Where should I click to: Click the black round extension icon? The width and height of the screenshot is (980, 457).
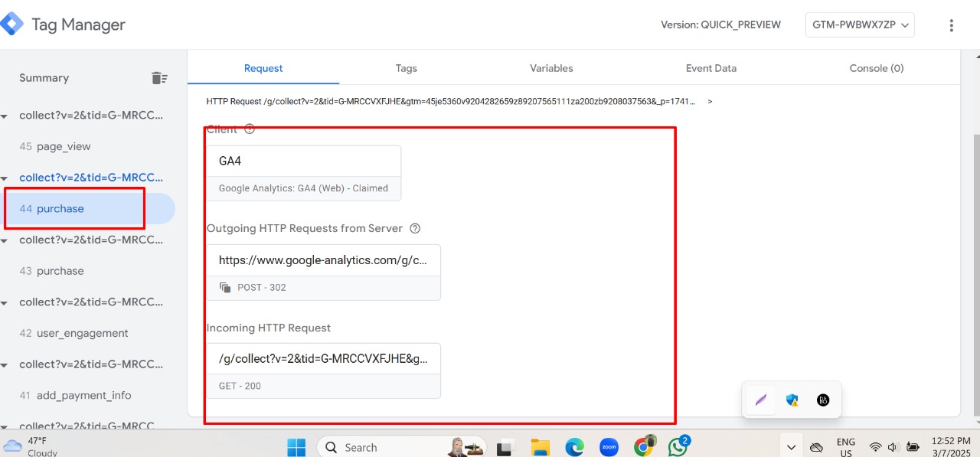[823, 400]
